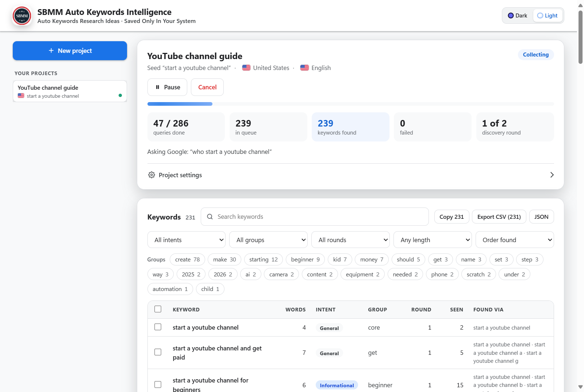The height and width of the screenshot is (392, 584).
Task: Click the SBMM logo icon
Action: click(x=22, y=16)
